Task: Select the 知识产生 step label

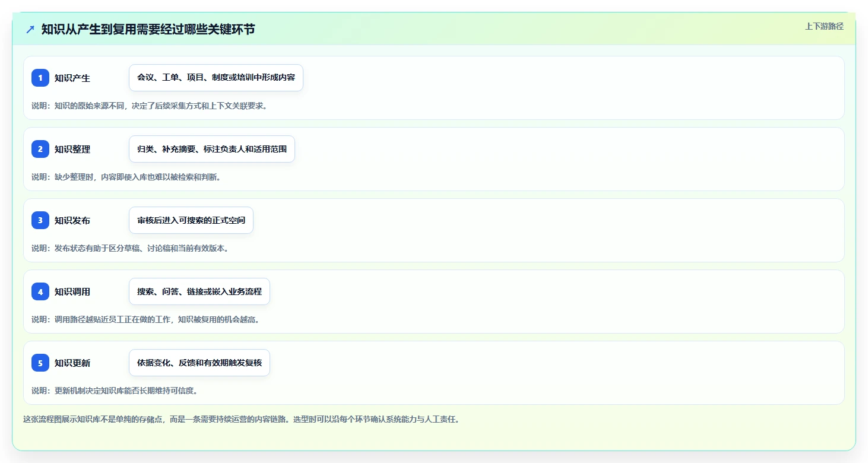Action: tap(72, 78)
